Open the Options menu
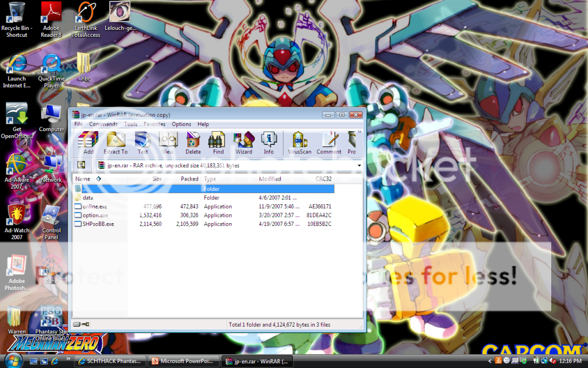This screenshot has width=588, height=368. [181, 124]
